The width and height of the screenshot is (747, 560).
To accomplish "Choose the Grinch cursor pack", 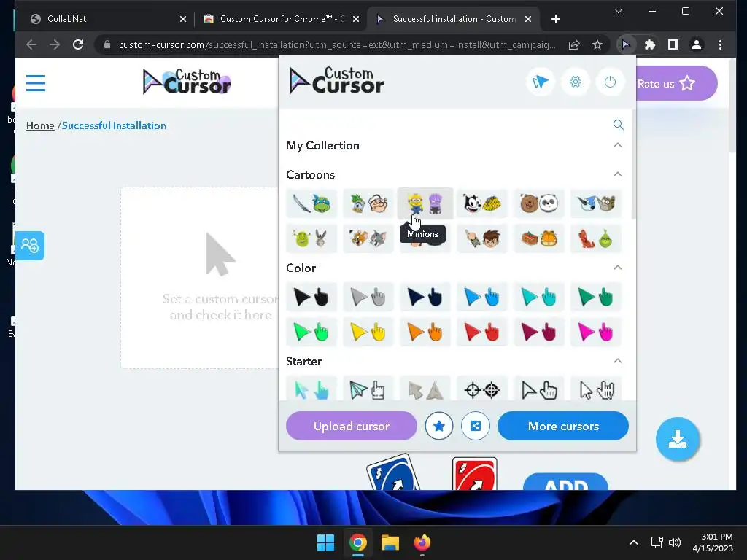I will (595, 238).
